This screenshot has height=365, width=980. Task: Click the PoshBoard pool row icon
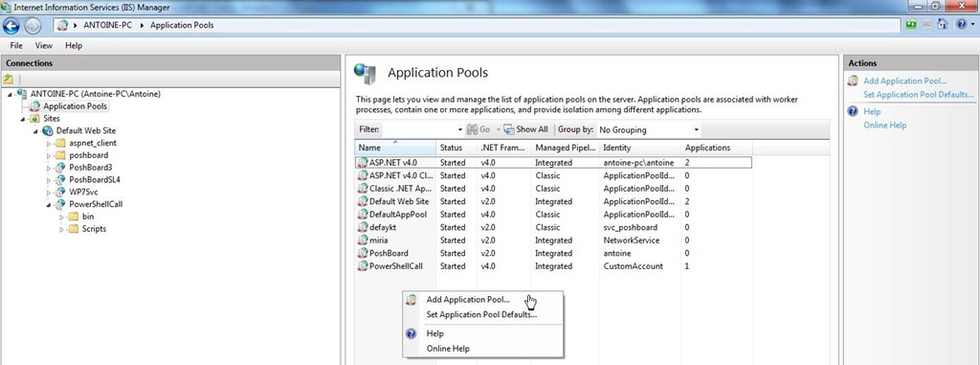point(363,254)
